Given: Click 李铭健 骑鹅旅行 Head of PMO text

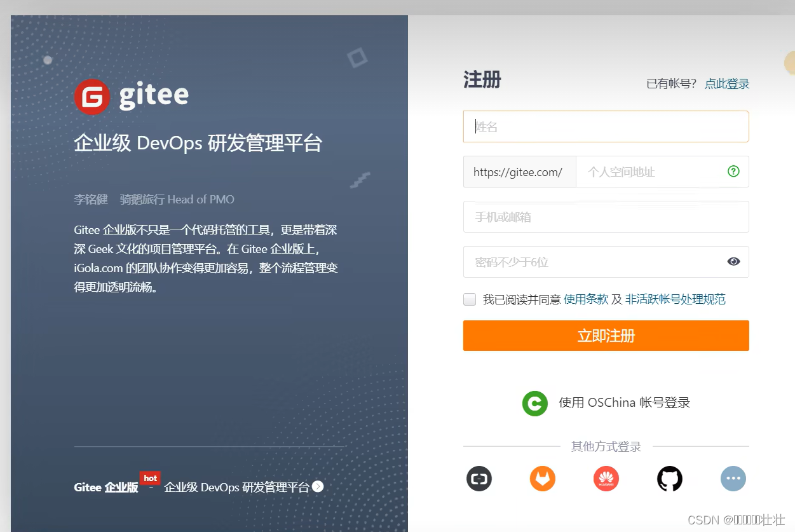Looking at the screenshot, I should point(154,200).
